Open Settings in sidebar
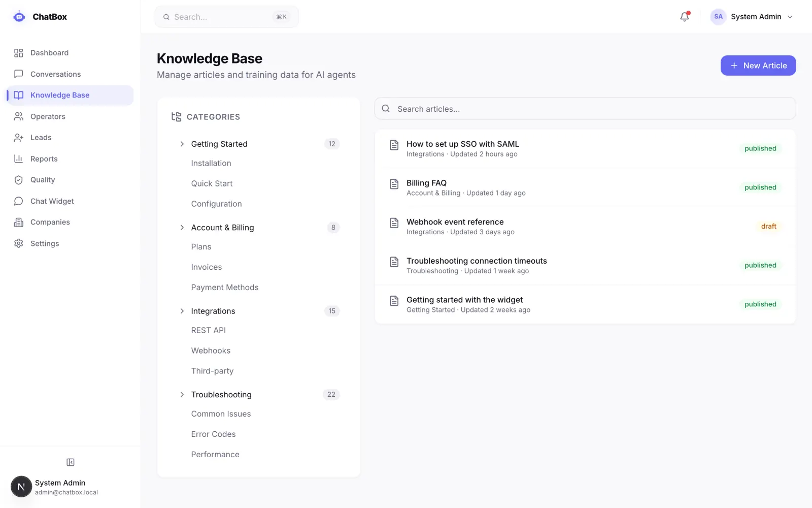This screenshot has width=812, height=508. point(70,243)
